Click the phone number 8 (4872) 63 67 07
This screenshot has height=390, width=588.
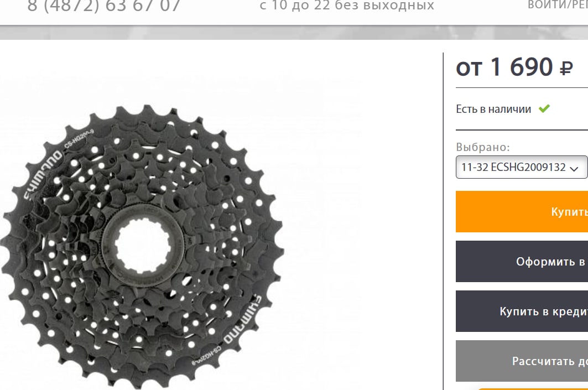pyautogui.click(x=104, y=6)
